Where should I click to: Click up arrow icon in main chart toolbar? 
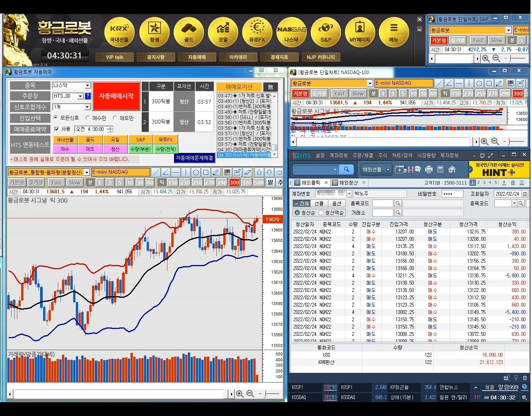click(259, 172)
